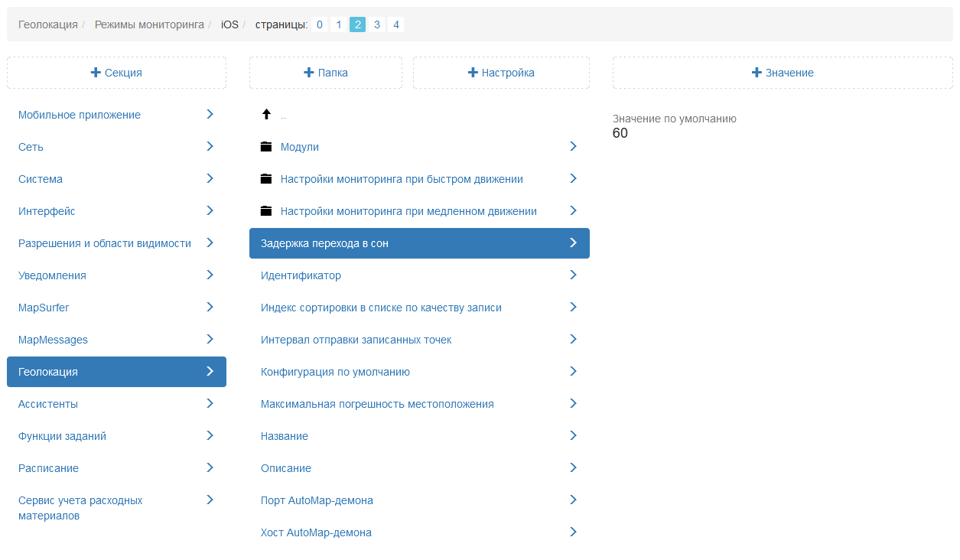This screenshot has height=560, width=960.
Task: Click the plus icon in the Папка button
Action: coord(309,73)
